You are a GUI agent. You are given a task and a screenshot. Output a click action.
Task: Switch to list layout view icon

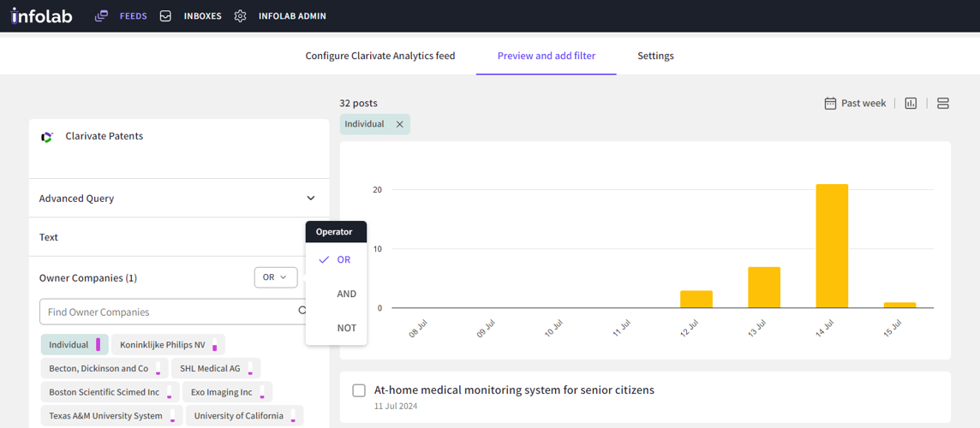tap(942, 104)
